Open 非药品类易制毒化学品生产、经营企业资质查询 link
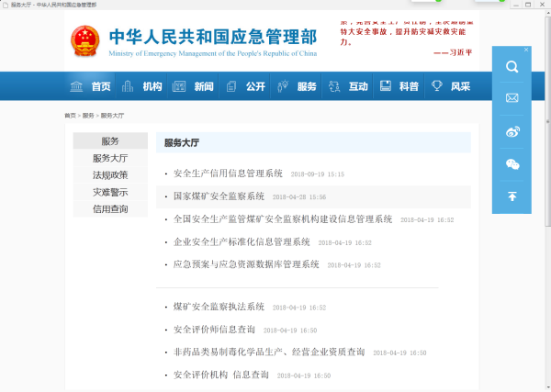Viewport: 551px width, 392px height. pos(269,352)
